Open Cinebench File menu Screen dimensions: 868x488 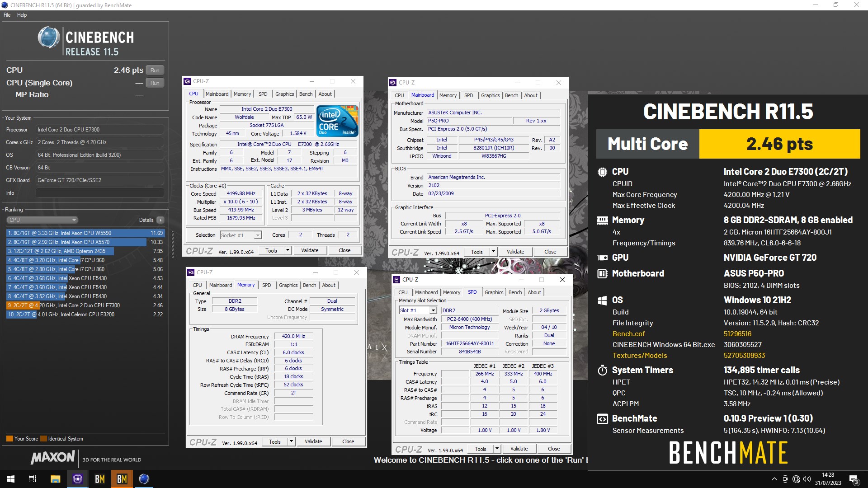tap(7, 15)
